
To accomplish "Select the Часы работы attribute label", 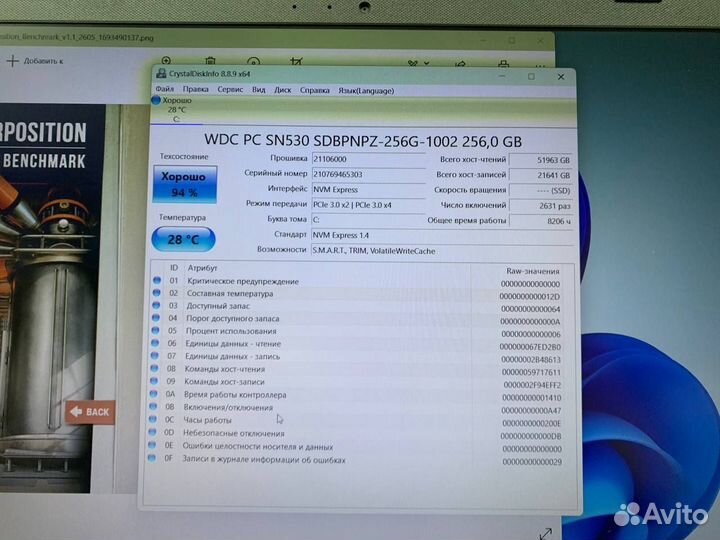I will coord(207,420).
